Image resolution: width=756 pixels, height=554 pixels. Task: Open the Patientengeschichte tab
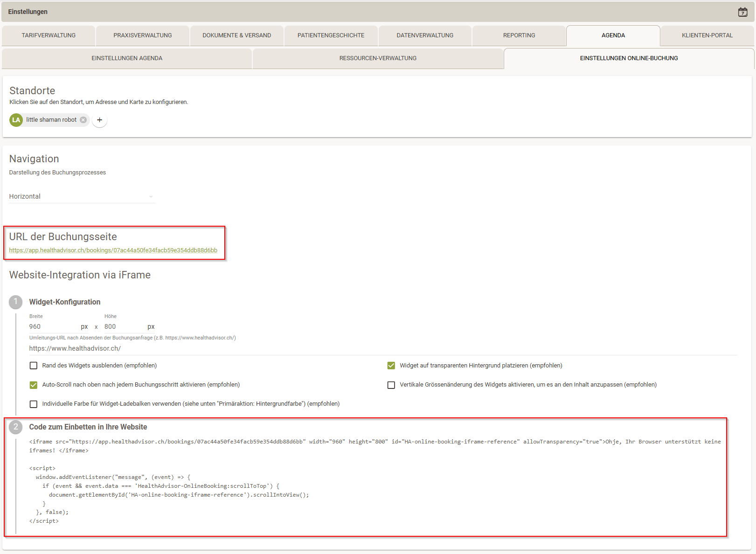coord(331,35)
